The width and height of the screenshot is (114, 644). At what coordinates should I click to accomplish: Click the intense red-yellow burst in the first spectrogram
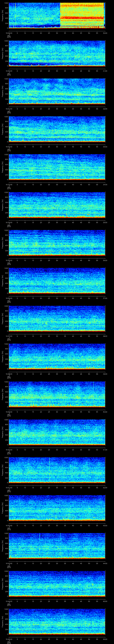coord(82,15)
